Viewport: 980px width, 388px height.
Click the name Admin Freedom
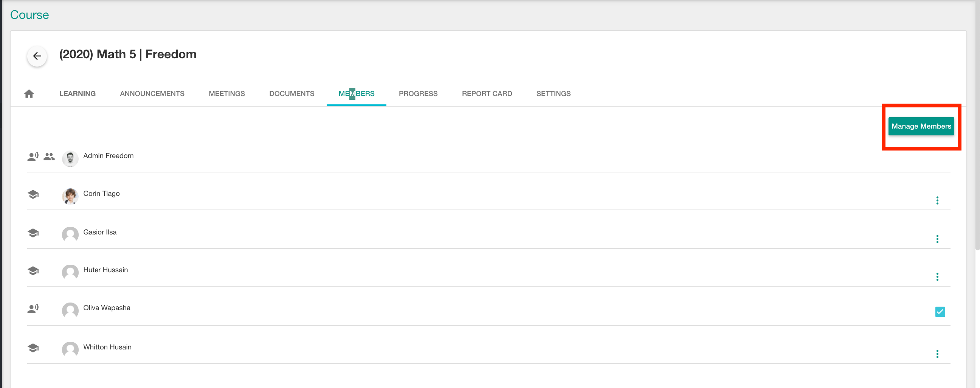point(109,155)
